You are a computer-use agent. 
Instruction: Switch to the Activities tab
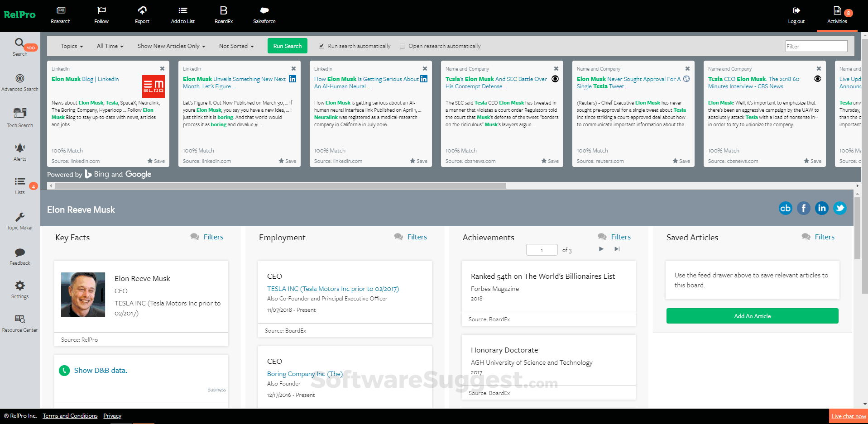[836, 14]
